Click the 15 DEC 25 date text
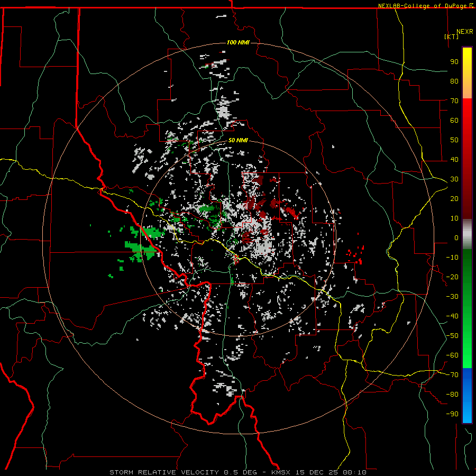Screen dimensions: 476x476 (317, 472)
